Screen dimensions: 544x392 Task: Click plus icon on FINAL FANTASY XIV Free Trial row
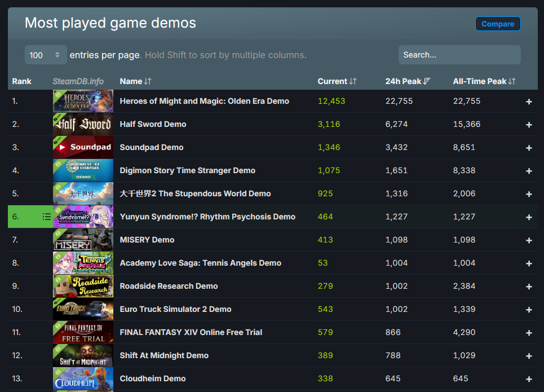pos(529,333)
